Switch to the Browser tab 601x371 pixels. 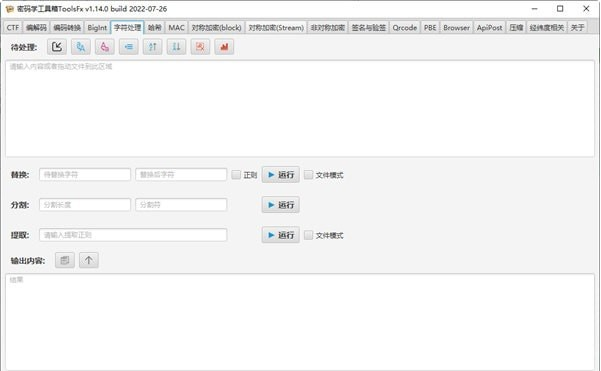point(456,28)
